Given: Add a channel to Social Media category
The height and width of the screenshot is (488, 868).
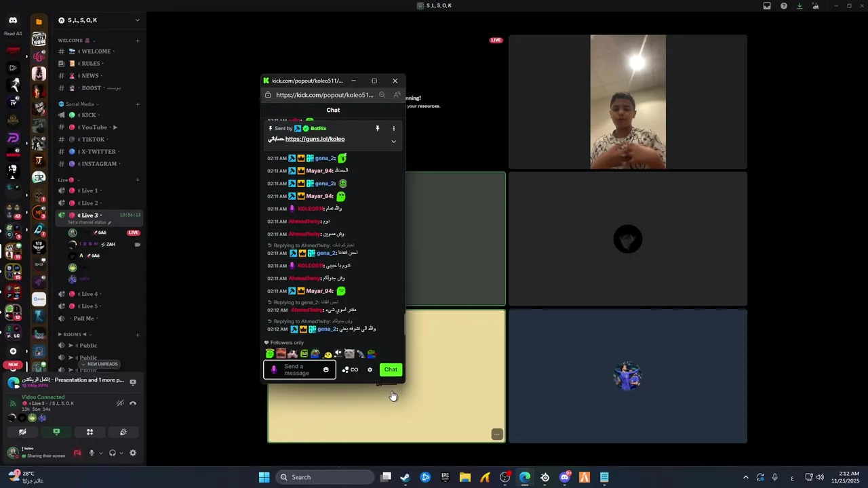Looking at the screenshot, I should pyautogui.click(x=137, y=104).
